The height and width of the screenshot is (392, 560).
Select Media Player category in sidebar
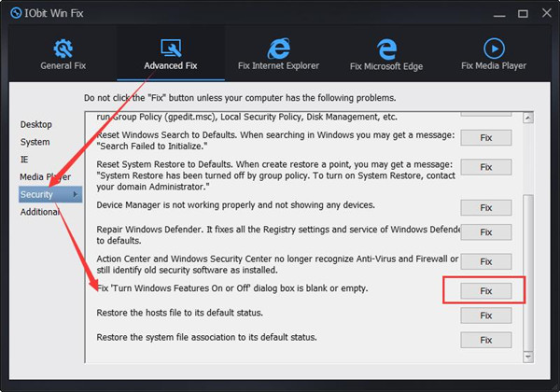click(x=46, y=177)
